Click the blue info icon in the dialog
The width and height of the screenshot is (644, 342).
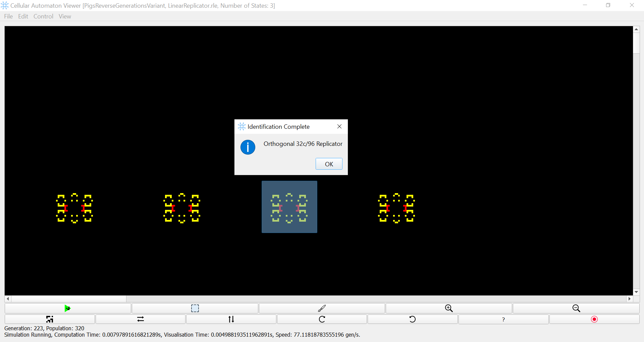248,147
